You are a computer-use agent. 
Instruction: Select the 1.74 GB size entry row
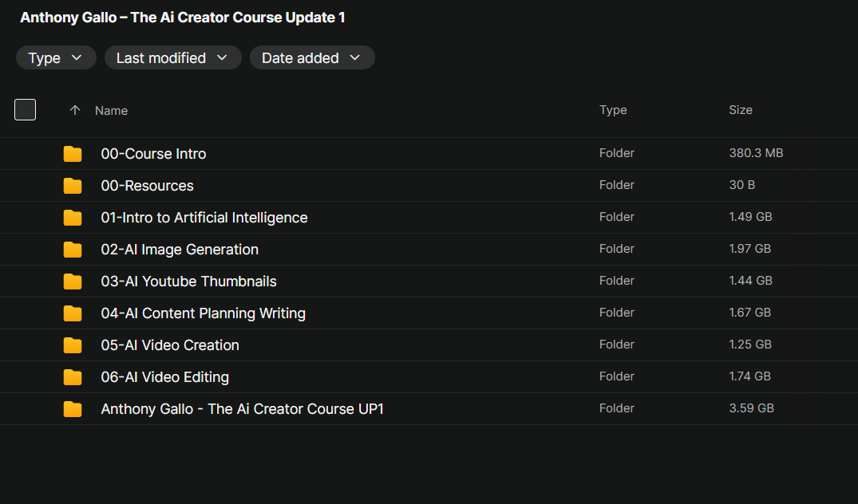pos(429,377)
